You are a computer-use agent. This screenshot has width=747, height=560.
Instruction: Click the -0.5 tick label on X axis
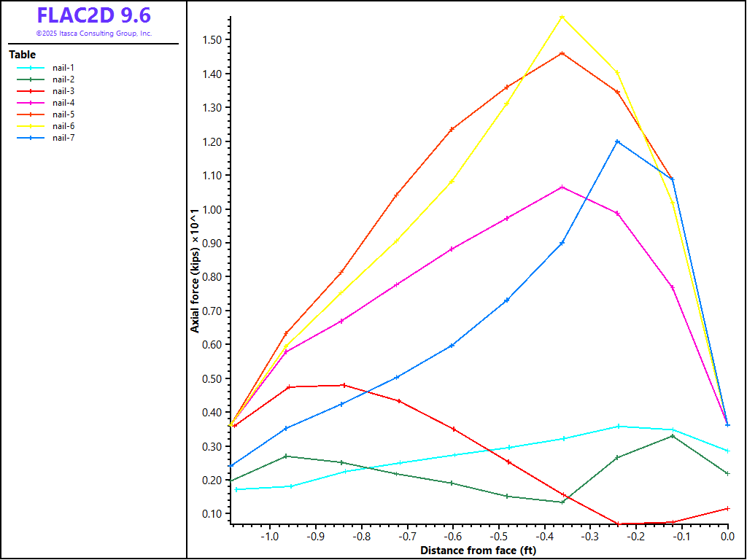point(498,537)
